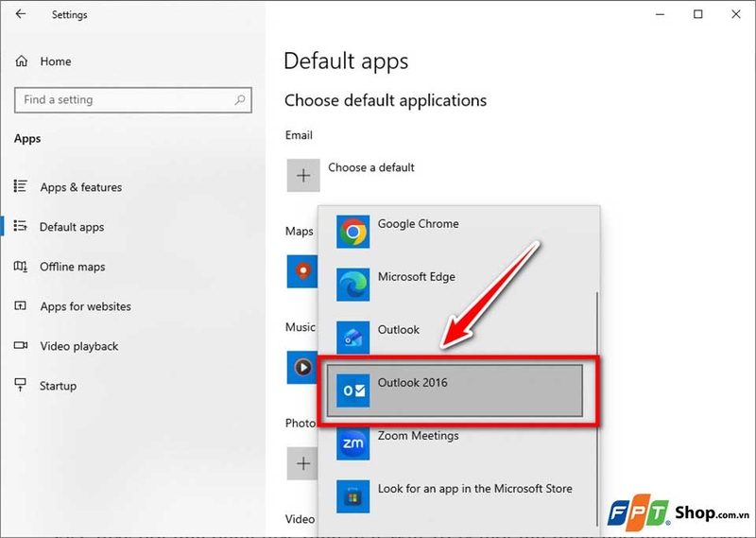Click the Microsoft Store icon

(352, 496)
